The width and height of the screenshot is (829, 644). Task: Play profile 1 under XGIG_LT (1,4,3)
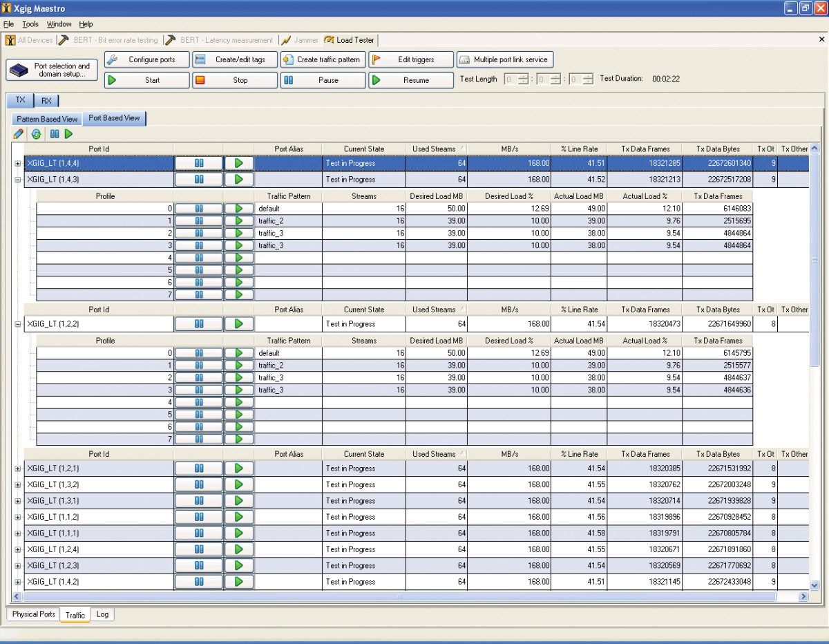(x=239, y=220)
